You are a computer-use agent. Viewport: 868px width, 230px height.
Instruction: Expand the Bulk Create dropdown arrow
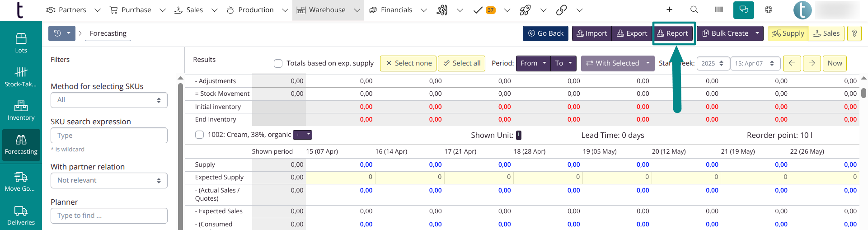757,33
